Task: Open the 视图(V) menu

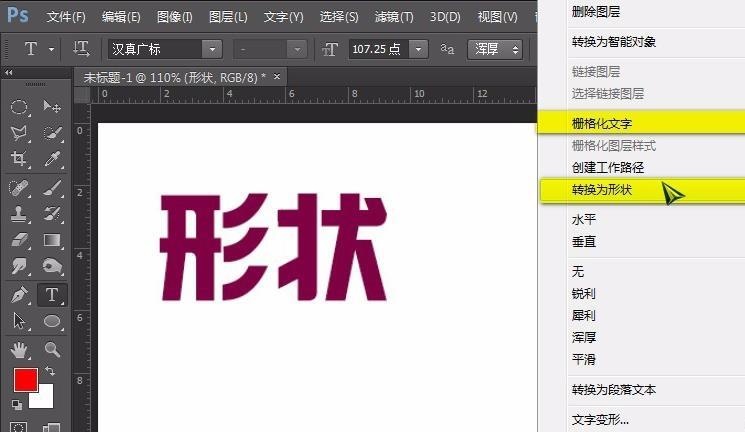Action: tap(497, 17)
